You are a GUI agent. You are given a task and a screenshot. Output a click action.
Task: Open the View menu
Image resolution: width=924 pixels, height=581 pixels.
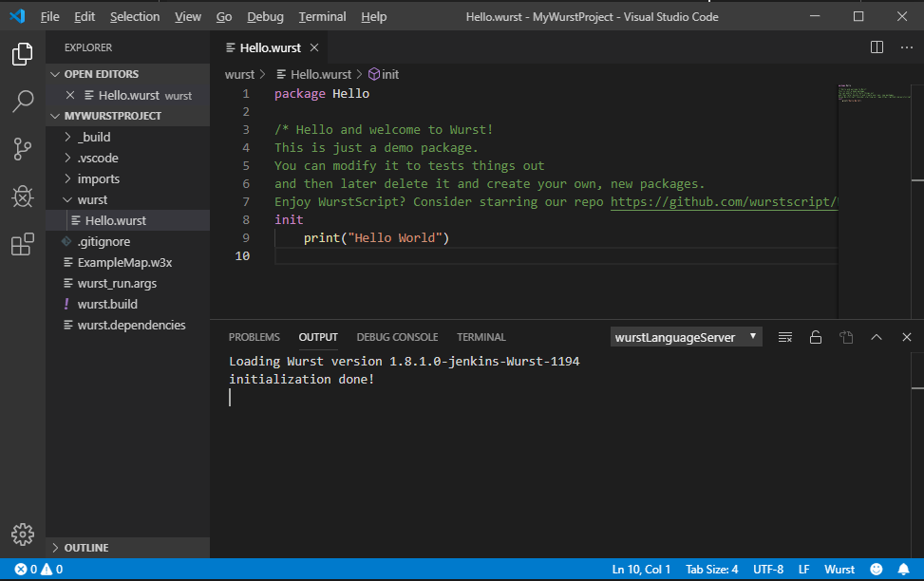[187, 16]
